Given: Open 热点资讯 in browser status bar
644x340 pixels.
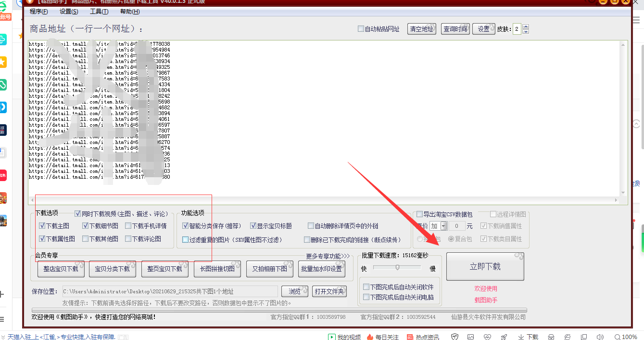Looking at the screenshot, I should [x=423, y=337].
